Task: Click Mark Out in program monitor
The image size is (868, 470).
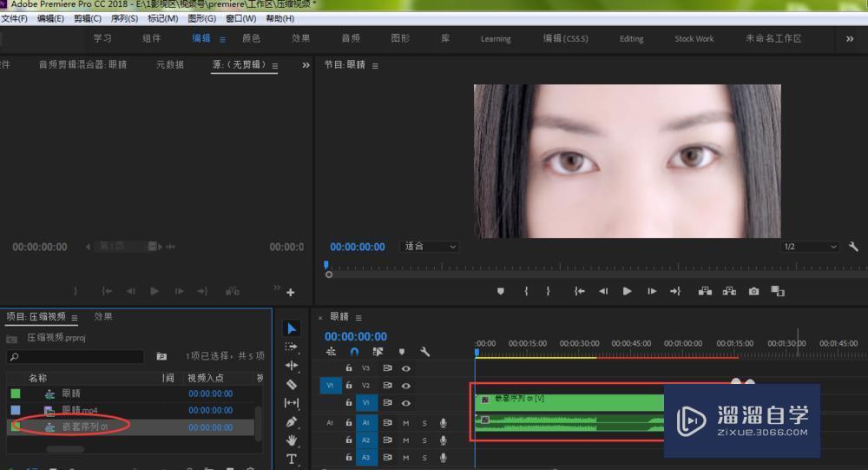Action: coord(548,291)
